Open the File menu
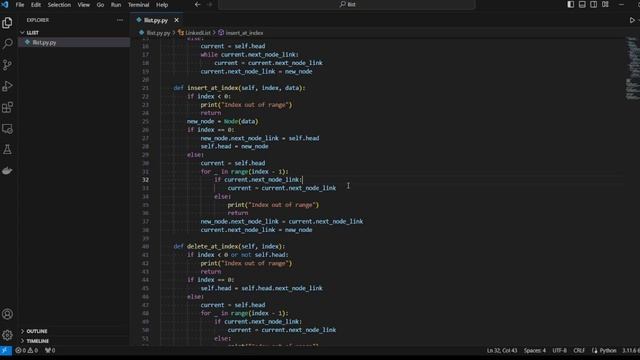The height and width of the screenshot is (360, 640). click(x=20, y=5)
